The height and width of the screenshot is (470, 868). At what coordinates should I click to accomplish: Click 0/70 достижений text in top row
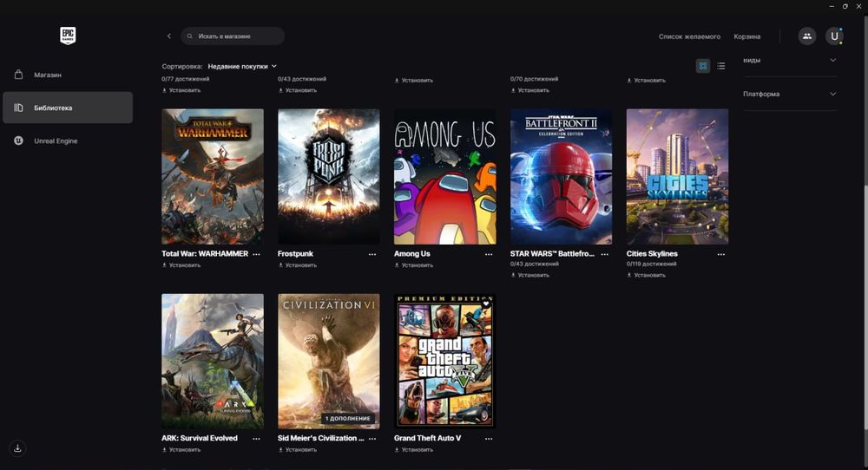coord(534,79)
